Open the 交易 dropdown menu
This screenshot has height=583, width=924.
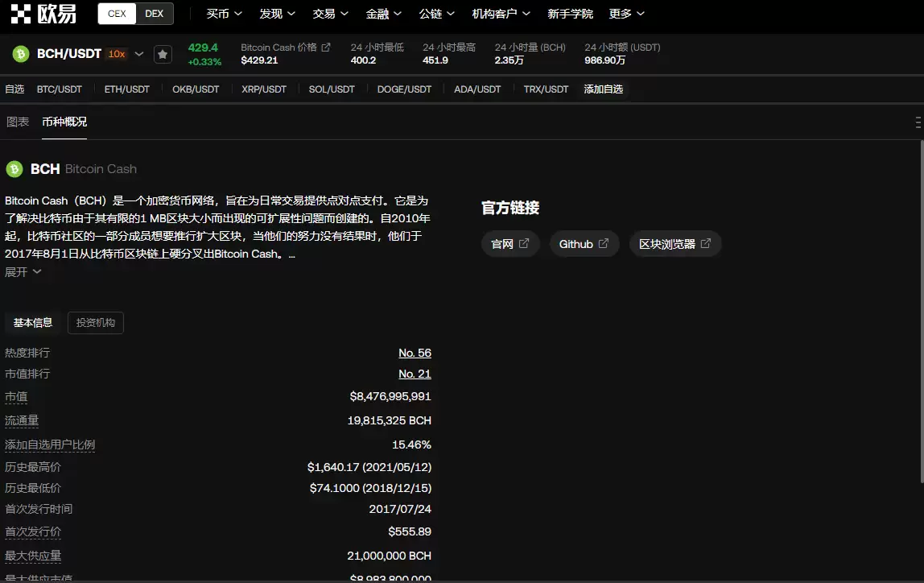click(330, 14)
